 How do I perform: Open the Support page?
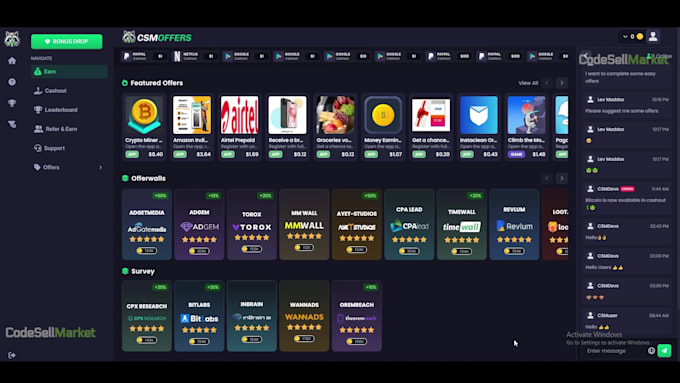tap(69, 148)
